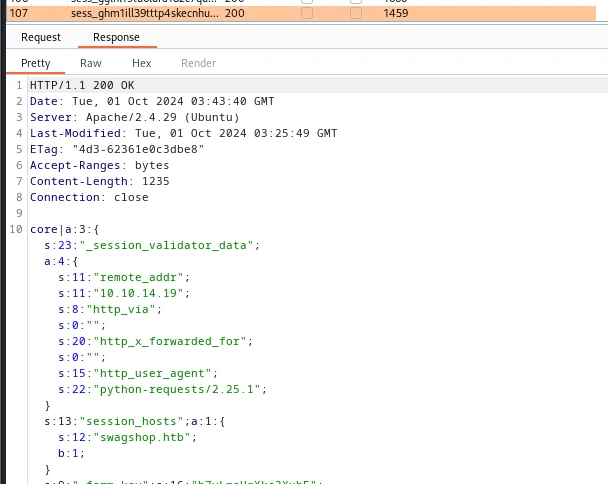This screenshot has height=484, width=608.
Task: Click the Date header line
Action: 152,101
